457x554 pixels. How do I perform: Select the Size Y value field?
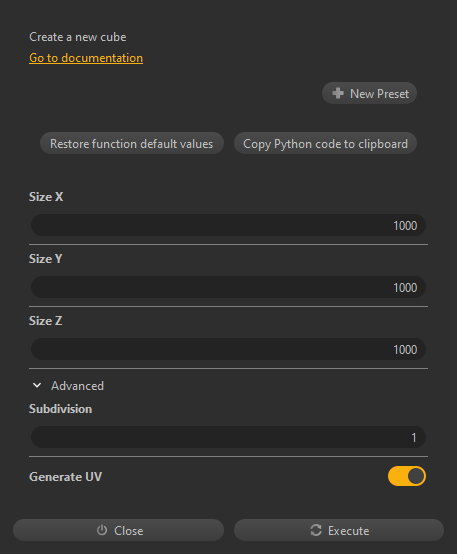click(x=228, y=287)
